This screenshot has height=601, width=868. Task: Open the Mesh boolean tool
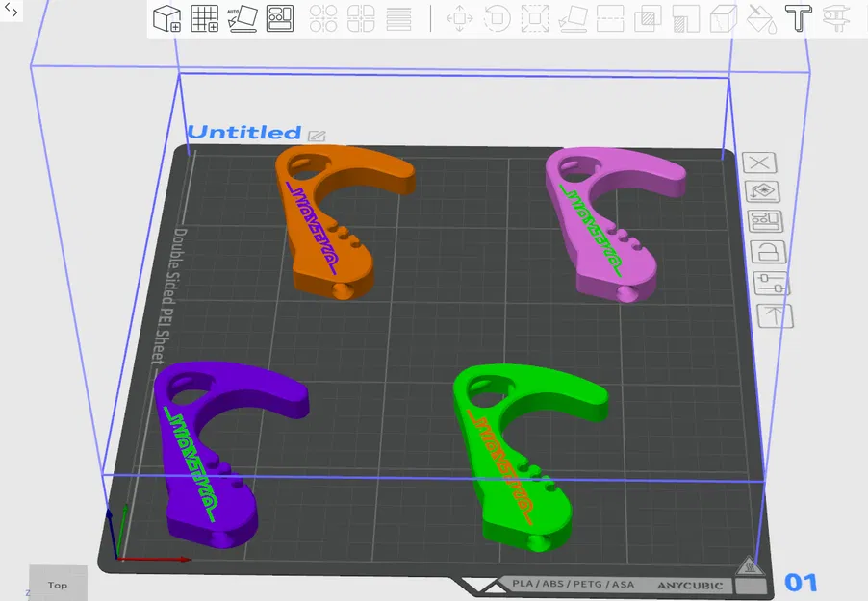point(648,18)
